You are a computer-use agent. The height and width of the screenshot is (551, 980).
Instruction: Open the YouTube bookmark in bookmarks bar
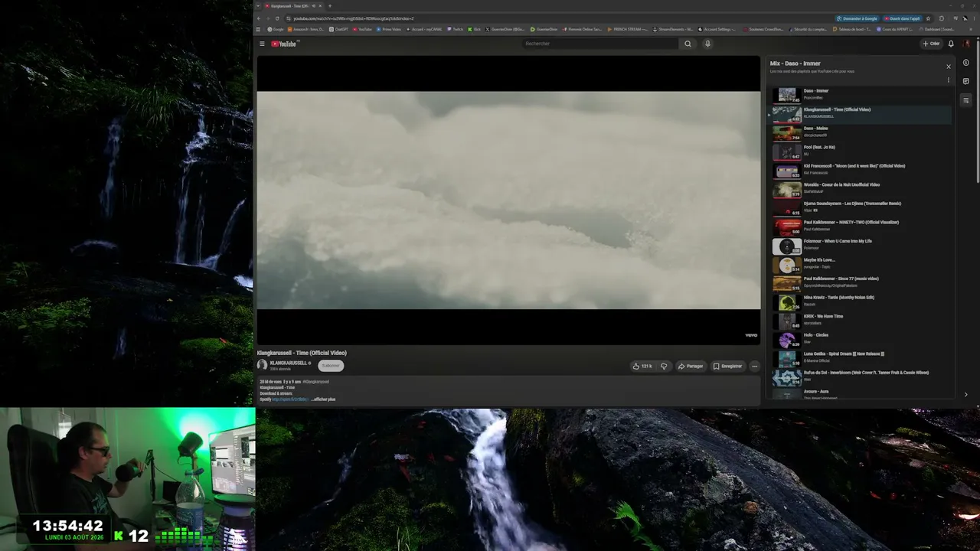tap(362, 29)
